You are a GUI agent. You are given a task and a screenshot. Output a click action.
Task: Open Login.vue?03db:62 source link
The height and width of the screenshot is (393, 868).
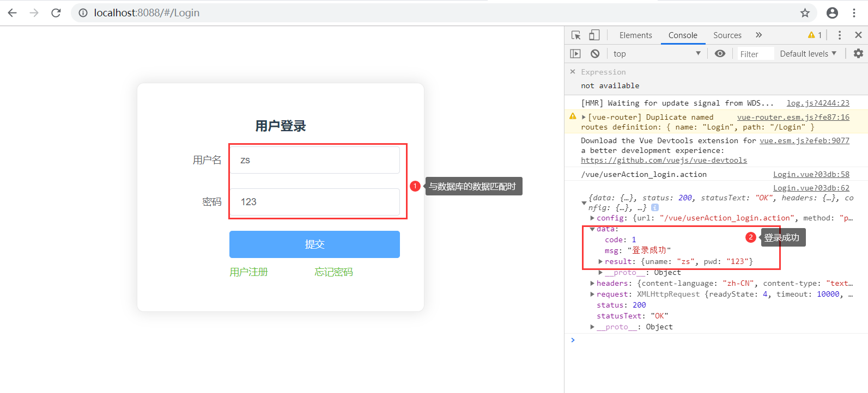pos(811,188)
